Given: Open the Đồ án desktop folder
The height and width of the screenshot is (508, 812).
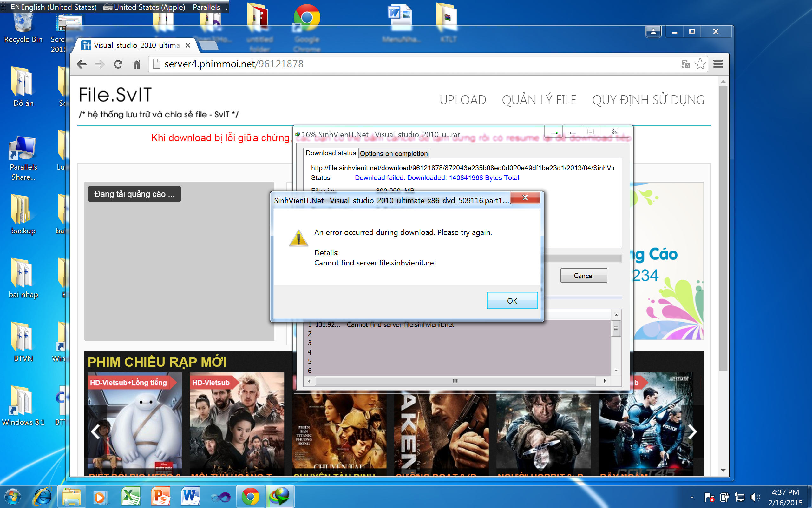Looking at the screenshot, I should coord(23,87).
